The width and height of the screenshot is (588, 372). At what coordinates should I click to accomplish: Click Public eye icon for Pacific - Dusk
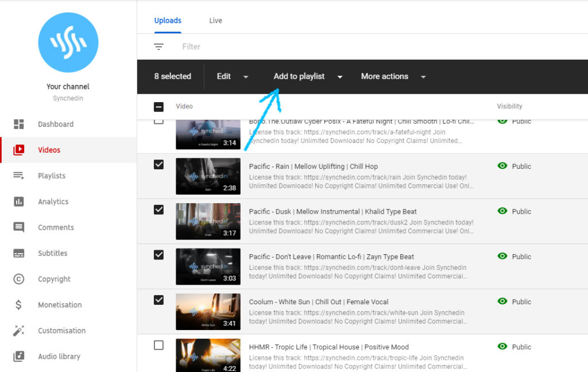pos(502,211)
